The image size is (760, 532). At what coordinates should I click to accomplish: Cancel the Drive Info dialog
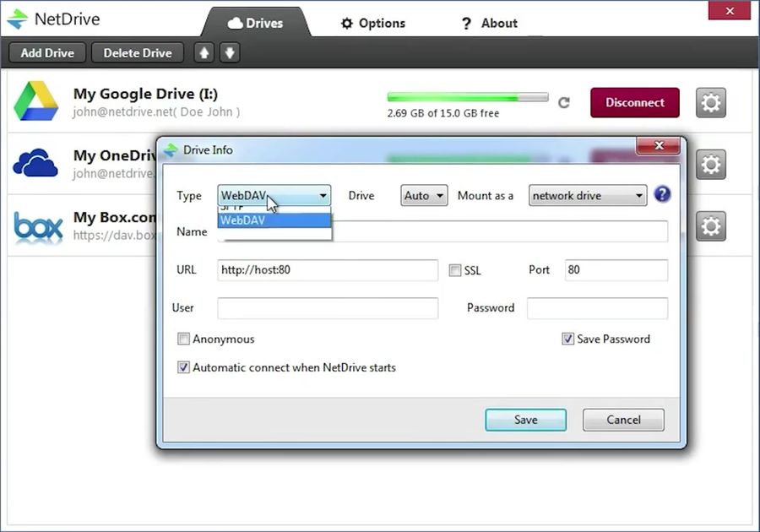click(623, 420)
